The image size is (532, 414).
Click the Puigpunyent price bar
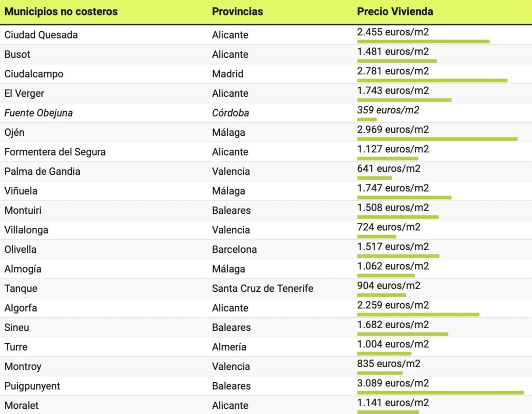pyautogui.click(x=440, y=393)
